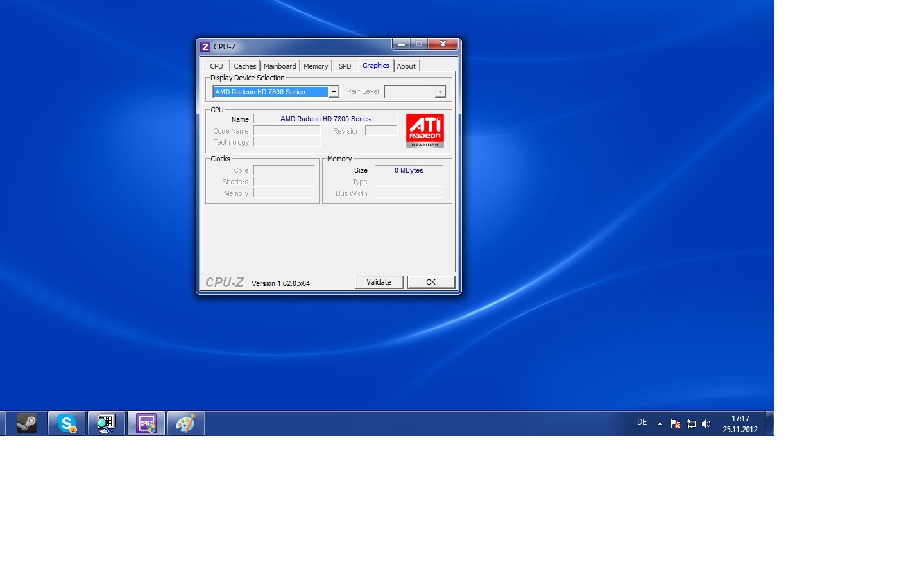Open Paint from the taskbar
The width and height of the screenshot is (924, 578).
[186, 423]
